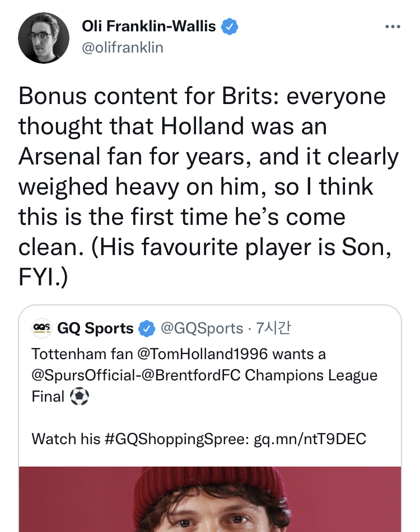420x532 pixels.
Task: Click the verified badge beside Oli Franklin-Wallis
Action: [230, 26]
